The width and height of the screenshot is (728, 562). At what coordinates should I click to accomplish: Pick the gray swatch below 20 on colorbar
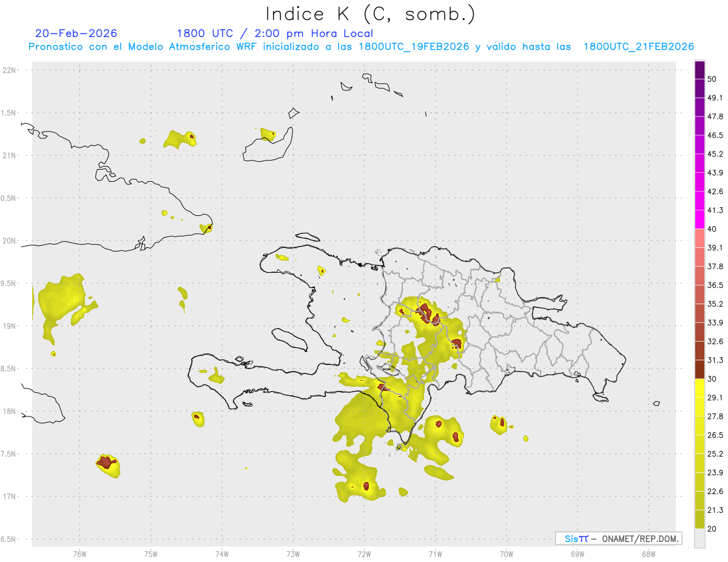699,538
